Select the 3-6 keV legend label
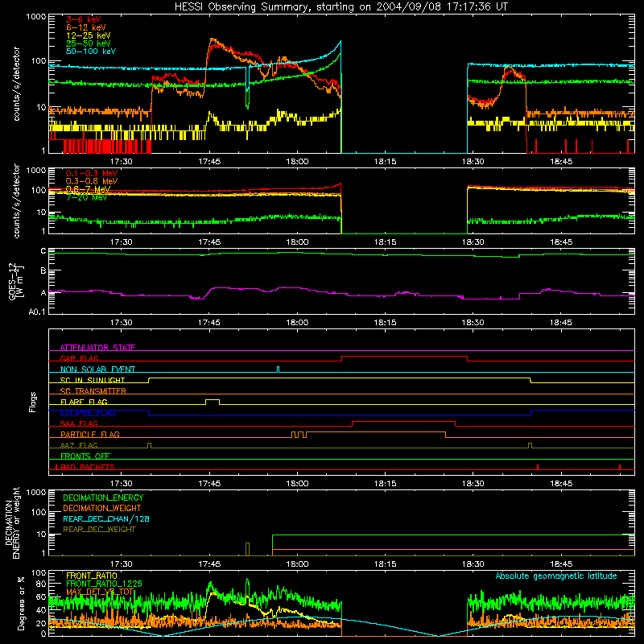Viewport: 644px width, 644px height. tap(84, 19)
